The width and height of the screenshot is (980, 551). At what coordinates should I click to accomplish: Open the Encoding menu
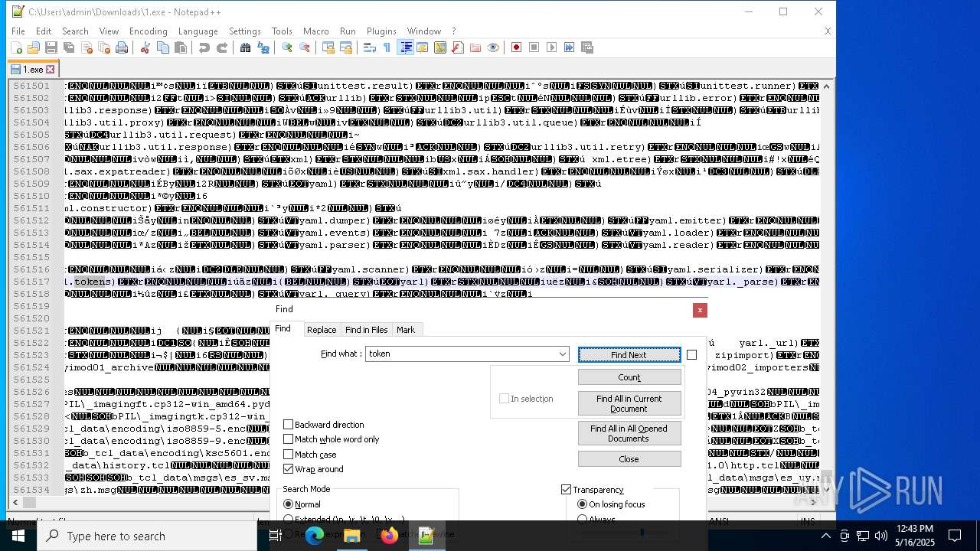tap(149, 31)
